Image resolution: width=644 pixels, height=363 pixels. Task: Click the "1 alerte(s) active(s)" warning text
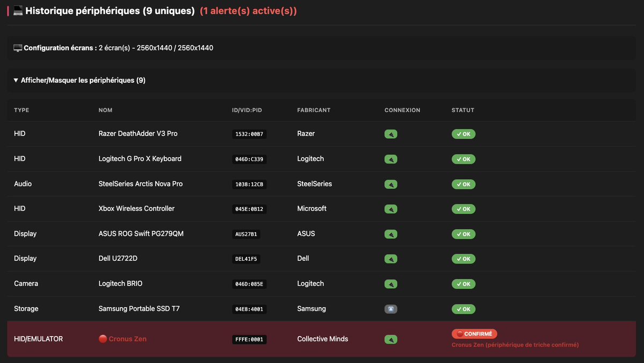(x=248, y=11)
